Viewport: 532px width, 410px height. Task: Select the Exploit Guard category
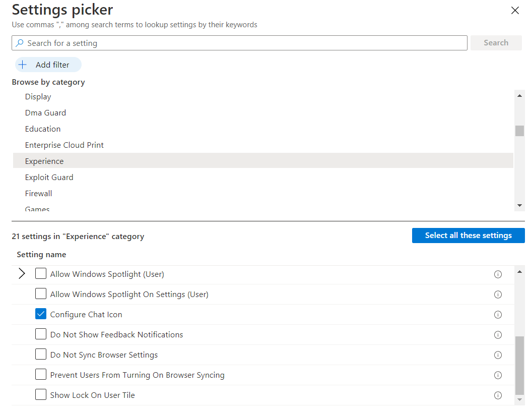coord(49,177)
